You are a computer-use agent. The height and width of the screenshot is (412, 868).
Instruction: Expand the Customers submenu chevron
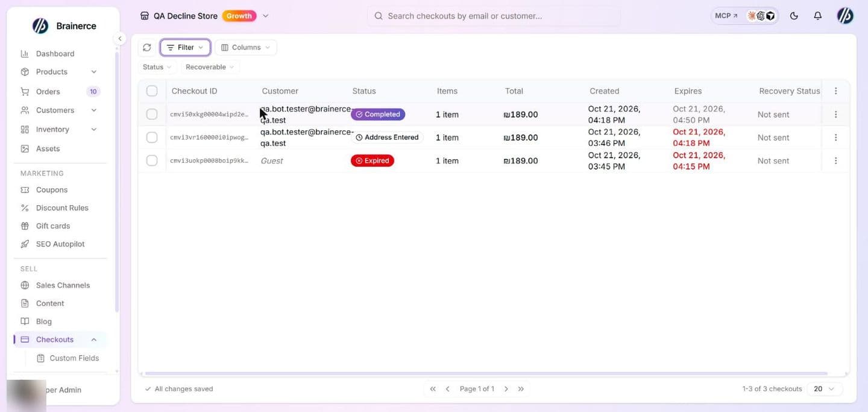[x=93, y=110]
